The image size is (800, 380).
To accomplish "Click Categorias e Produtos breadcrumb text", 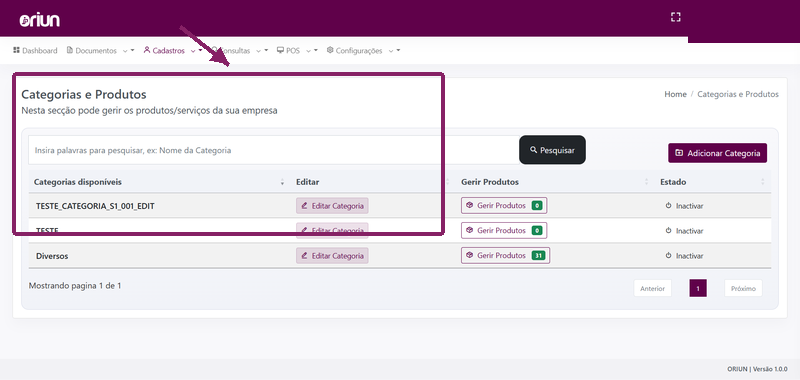I will [738, 94].
